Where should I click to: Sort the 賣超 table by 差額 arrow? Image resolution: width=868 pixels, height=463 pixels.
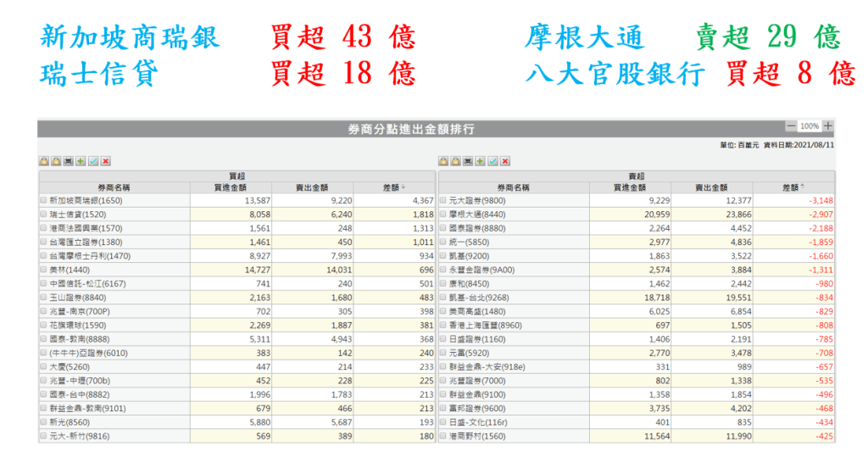[802, 187]
